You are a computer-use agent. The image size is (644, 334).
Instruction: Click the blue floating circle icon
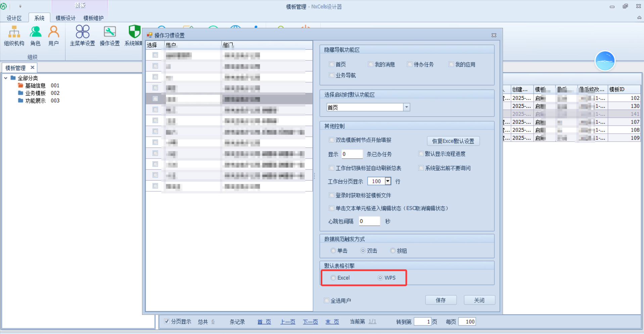[x=605, y=61]
